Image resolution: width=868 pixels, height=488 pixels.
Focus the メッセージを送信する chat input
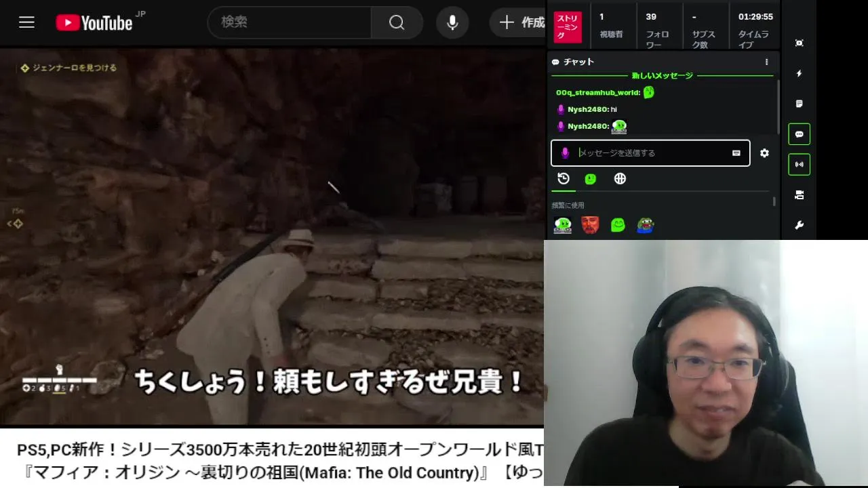pos(650,153)
